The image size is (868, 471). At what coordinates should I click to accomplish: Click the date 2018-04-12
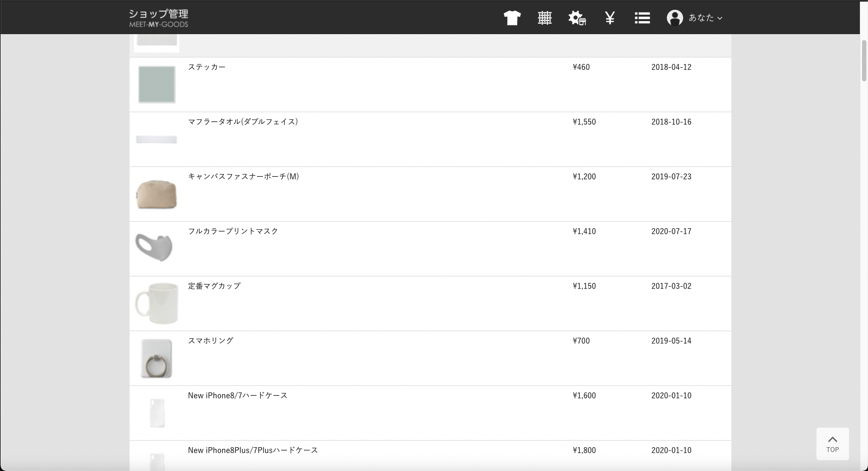pyautogui.click(x=671, y=67)
